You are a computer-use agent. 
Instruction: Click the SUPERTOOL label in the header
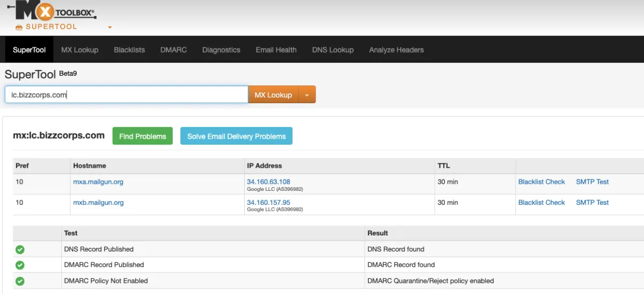click(52, 27)
